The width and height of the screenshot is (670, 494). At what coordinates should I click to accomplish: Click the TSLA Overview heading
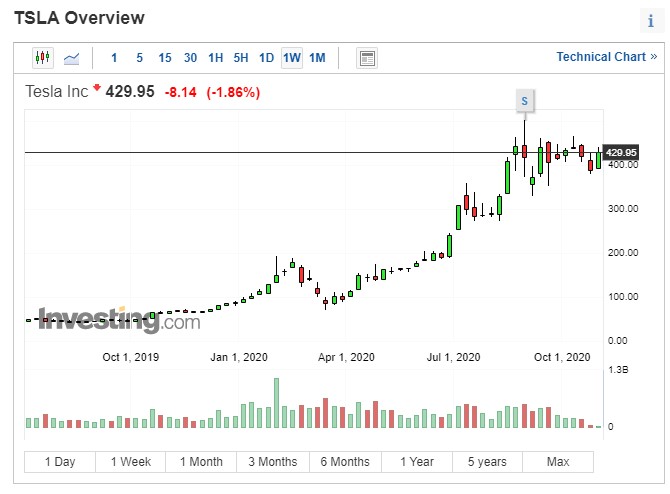79,18
